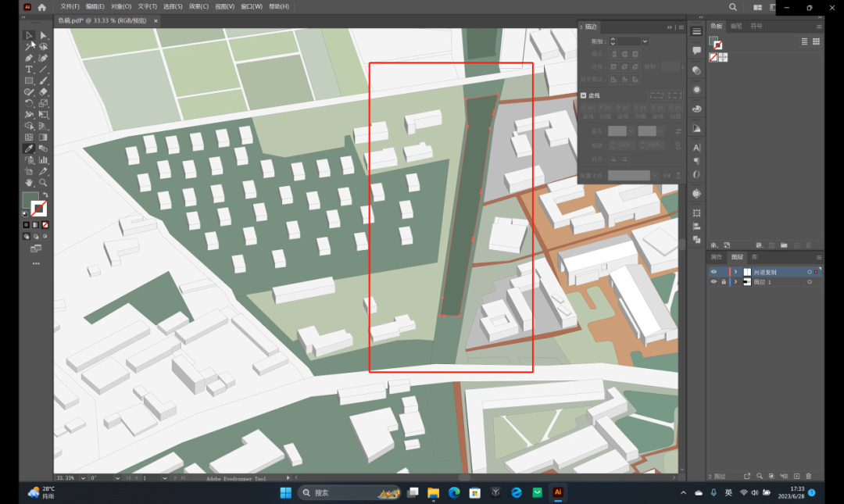Create new layer in Layers panel
Viewport: 844px width, 504px height.
click(796, 476)
